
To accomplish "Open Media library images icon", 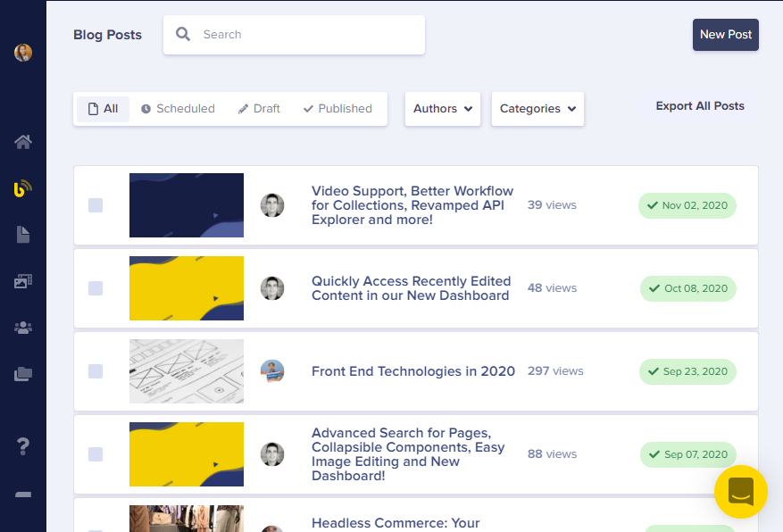I will tap(23, 281).
